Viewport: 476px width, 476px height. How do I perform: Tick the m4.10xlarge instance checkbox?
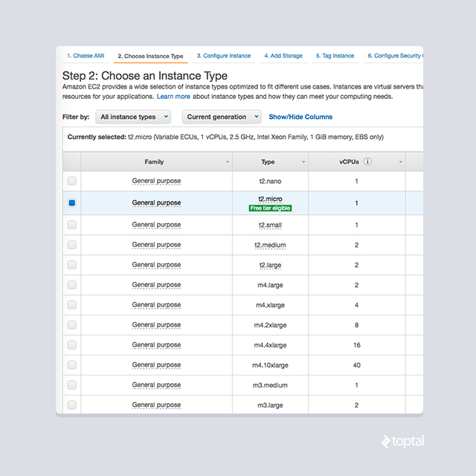(x=72, y=365)
